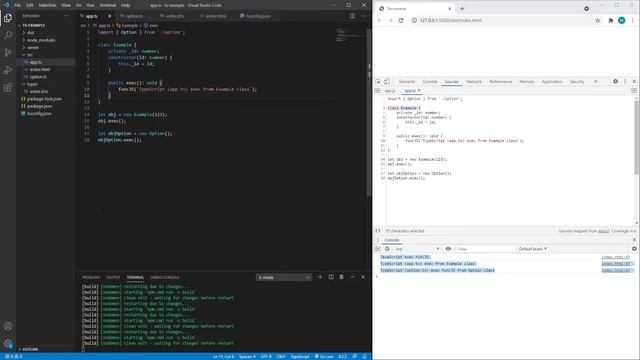This screenshot has width=640, height=360.
Task: Click the Explorer panel ellipsis menu
Action: (x=67, y=16)
